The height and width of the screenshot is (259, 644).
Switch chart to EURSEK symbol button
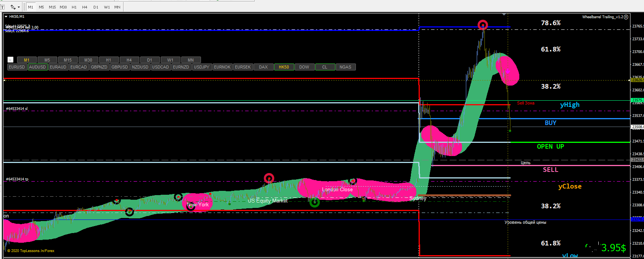(x=243, y=67)
